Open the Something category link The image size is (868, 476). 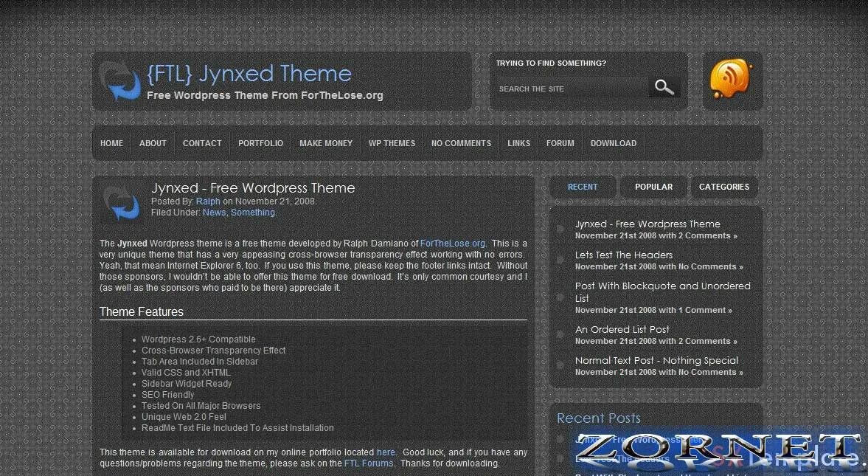tap(253, 213)
